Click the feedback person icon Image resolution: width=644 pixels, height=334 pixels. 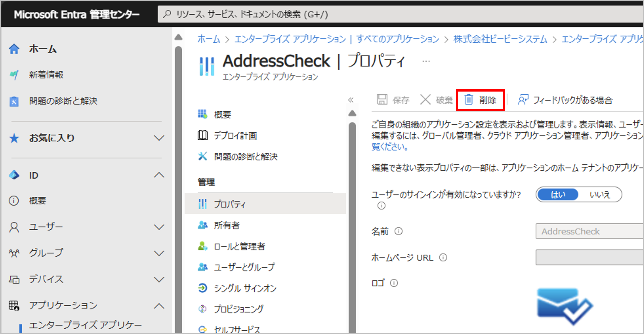pyautogui.click(x=523, y=100)
